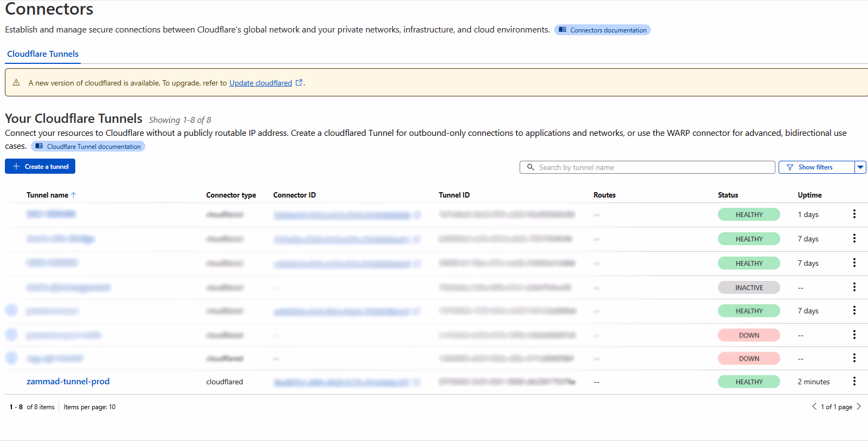The height and width of the screenshot is (446, 868).
Task: Click the Show filters button
Action: 815,167
